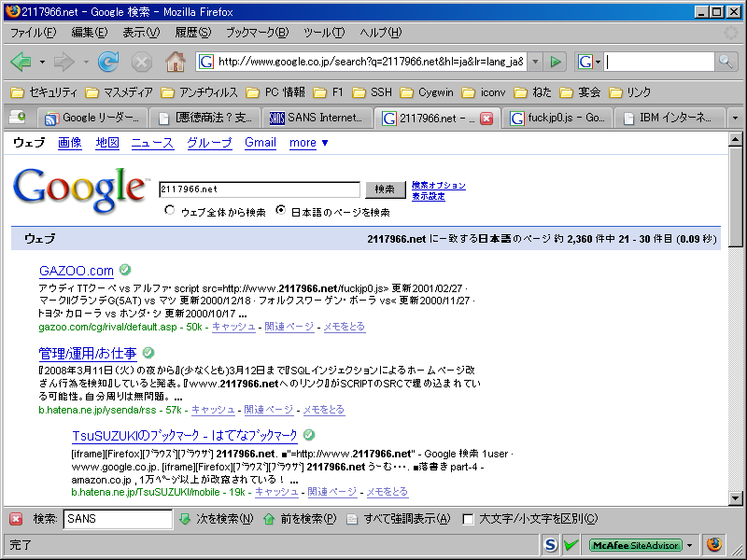Click the scrollbar up arrow
The image size is (747, 560).
[x=735, y=139]
